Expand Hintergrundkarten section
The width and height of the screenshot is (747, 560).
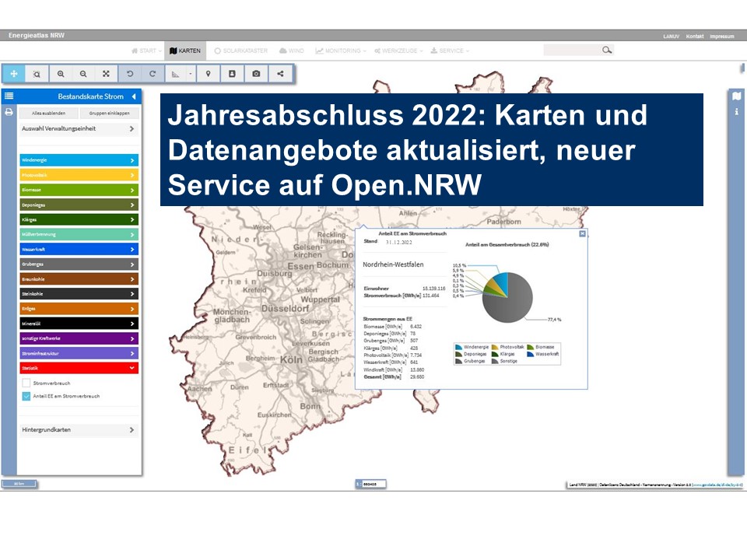pyautogui.click(x=79, y=429)
